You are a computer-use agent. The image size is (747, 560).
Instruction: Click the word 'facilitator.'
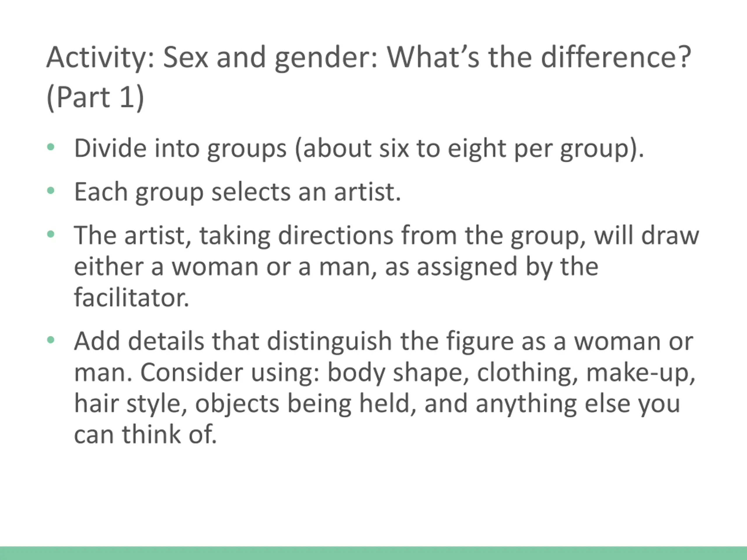(131, 297)
